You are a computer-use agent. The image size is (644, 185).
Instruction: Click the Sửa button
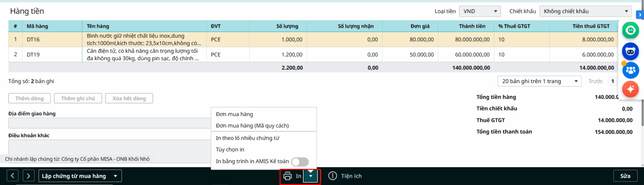(625, 176)
